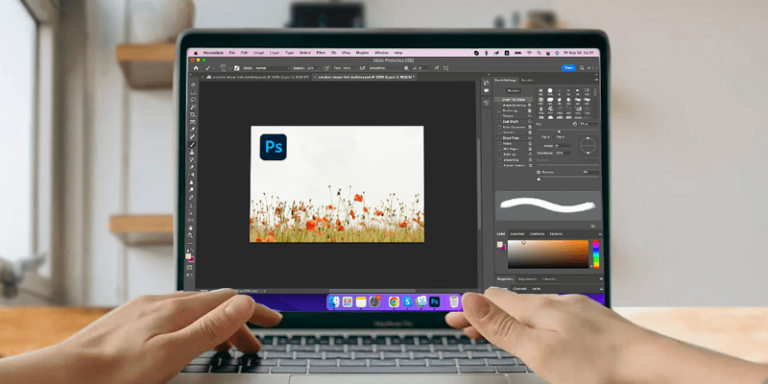Open the Filter menu
This screenshot has width=768, height=384.
click(320, 52)
